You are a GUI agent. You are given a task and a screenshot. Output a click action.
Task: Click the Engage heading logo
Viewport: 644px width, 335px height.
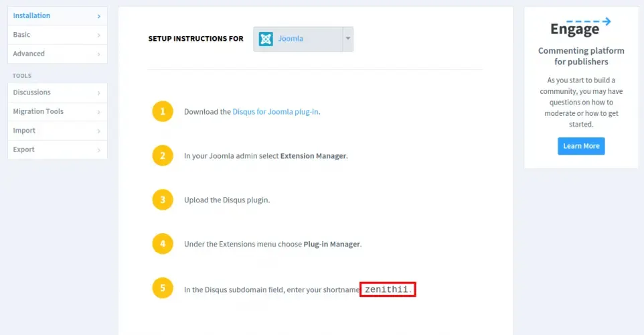click(580, 28)
